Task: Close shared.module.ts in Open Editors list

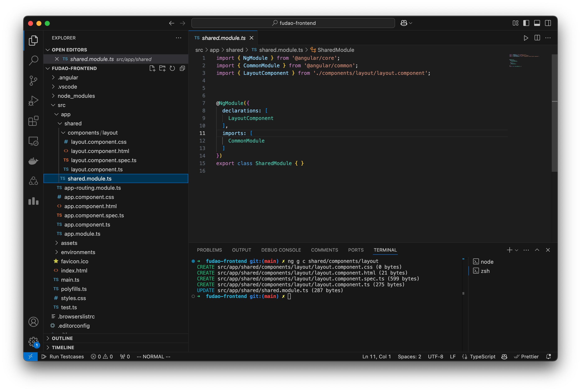Action: point(57,59)
